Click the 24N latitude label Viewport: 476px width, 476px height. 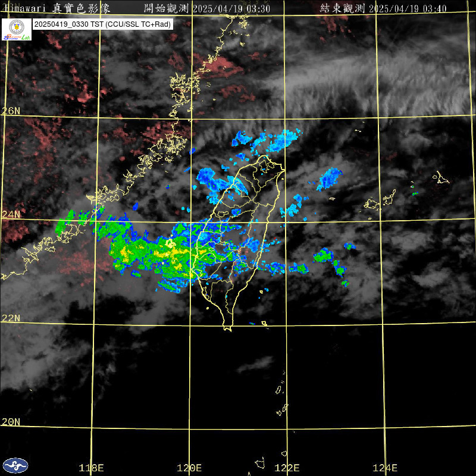(11, 214)
